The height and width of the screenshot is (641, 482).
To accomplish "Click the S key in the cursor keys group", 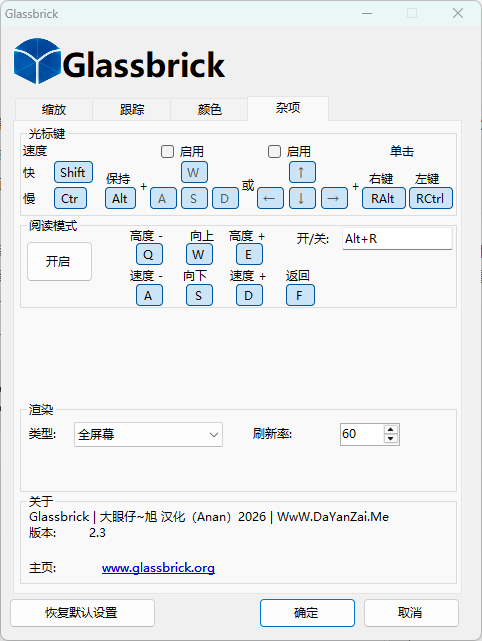I will point(194,198).
